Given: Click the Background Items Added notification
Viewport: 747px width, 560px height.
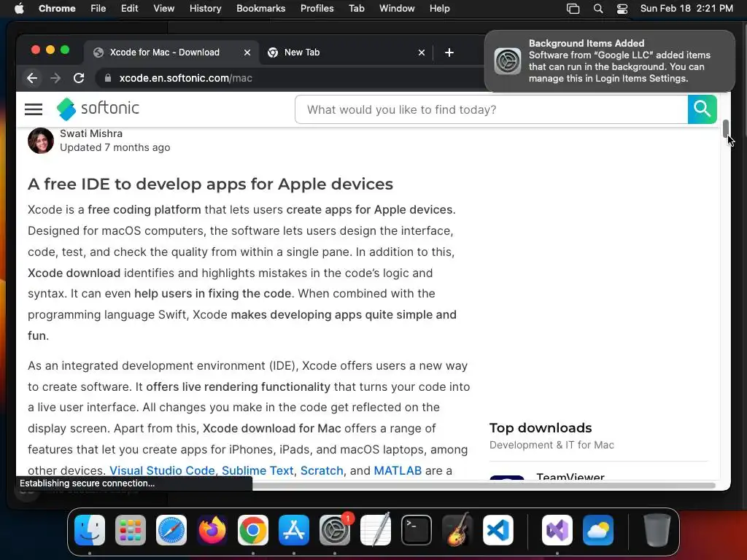Looking at the screenshot, I should (x=609, y=61).
